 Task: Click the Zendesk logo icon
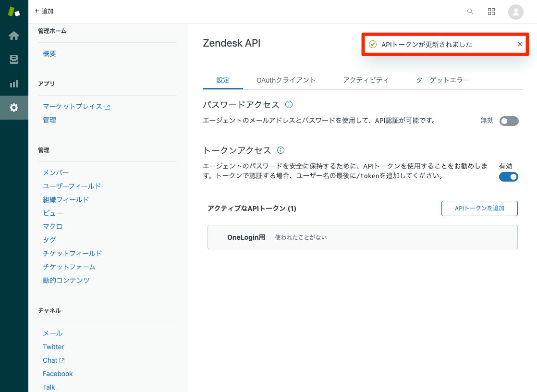point(14,12)
